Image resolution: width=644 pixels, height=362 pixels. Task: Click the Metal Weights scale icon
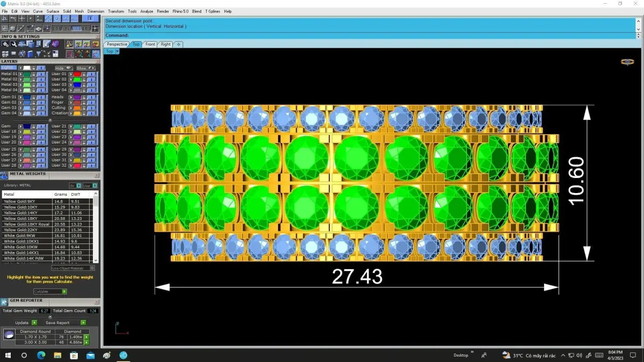(x=4, y=175)
